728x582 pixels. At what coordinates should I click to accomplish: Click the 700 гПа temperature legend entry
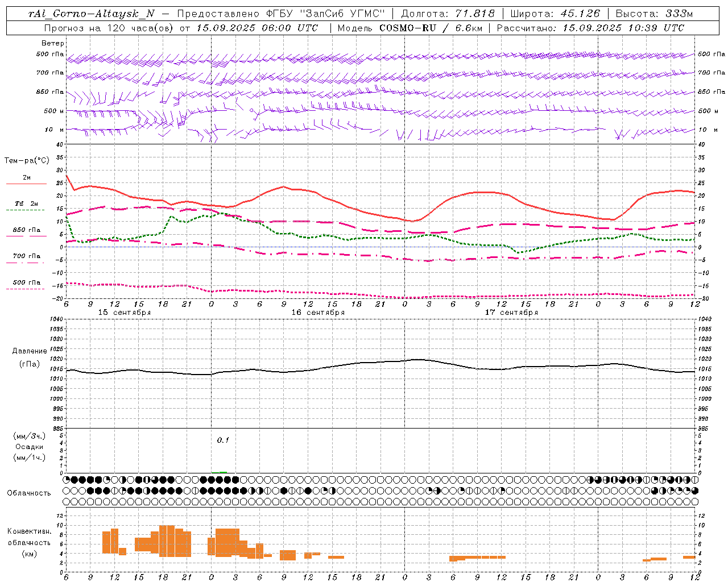coord(27,256)
